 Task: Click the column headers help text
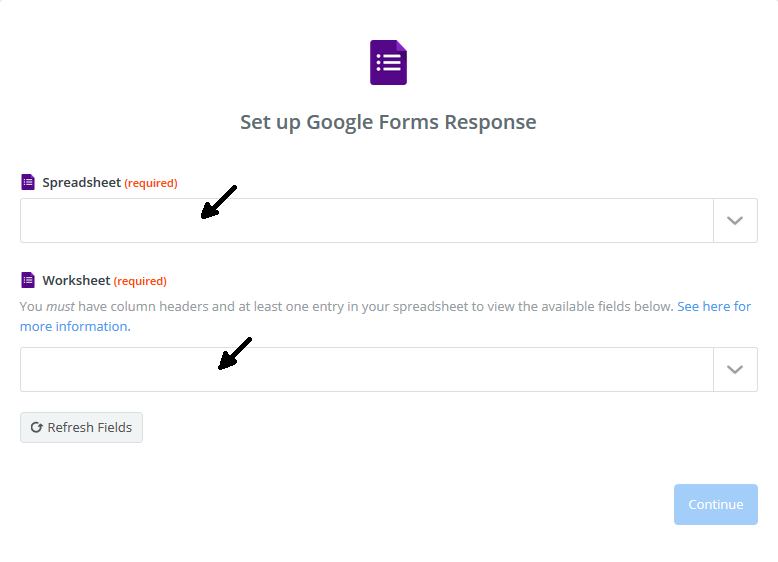348,307
